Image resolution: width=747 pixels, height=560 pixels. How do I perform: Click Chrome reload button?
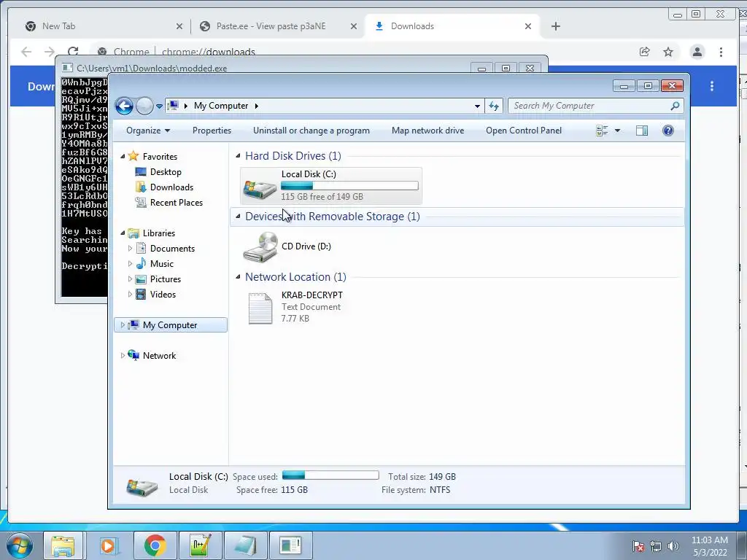[x=73, y=52]
